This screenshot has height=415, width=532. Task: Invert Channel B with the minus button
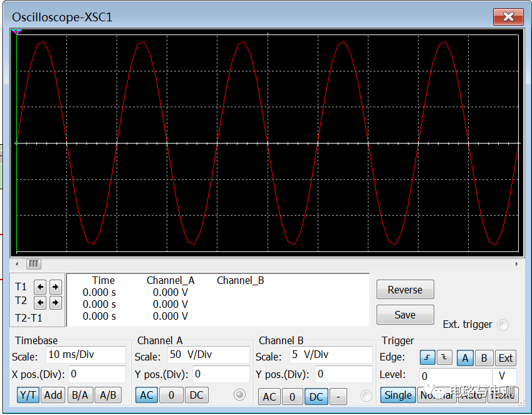click(x=338, y=397)
